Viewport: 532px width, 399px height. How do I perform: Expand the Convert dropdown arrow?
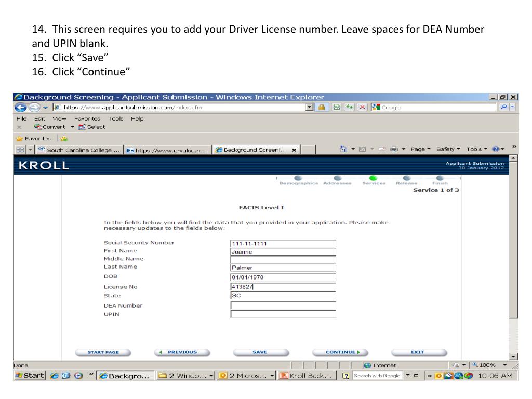pyautogui.click(x=72, y=127)
